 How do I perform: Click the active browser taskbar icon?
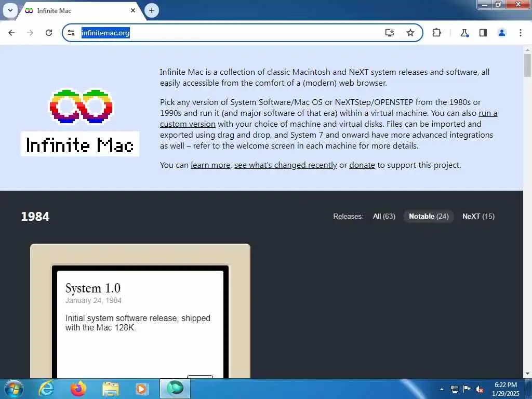coord(175,389)
